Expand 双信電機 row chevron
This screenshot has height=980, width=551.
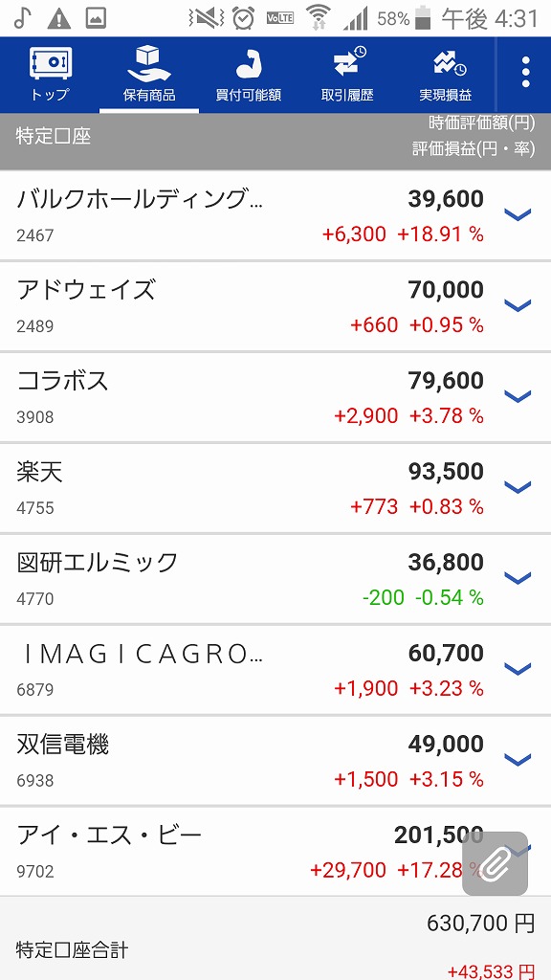[x=518, y=760]
